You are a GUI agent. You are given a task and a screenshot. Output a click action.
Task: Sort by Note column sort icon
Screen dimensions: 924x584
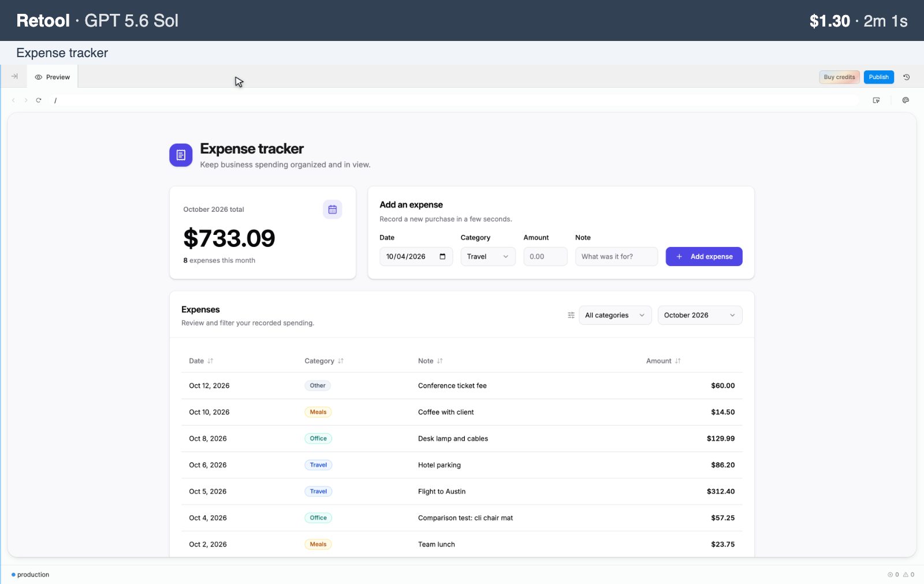coord(440,361)
